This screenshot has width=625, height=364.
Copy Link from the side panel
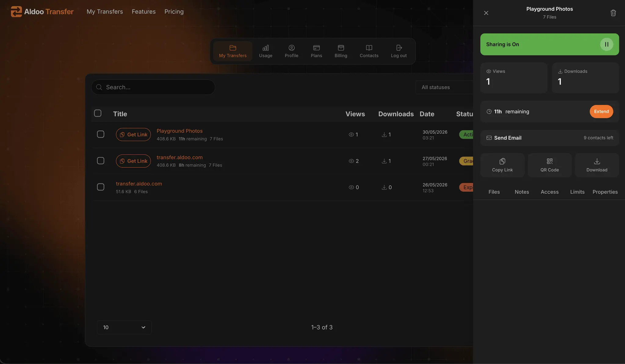pyautogui.click(x=502, y=165)
